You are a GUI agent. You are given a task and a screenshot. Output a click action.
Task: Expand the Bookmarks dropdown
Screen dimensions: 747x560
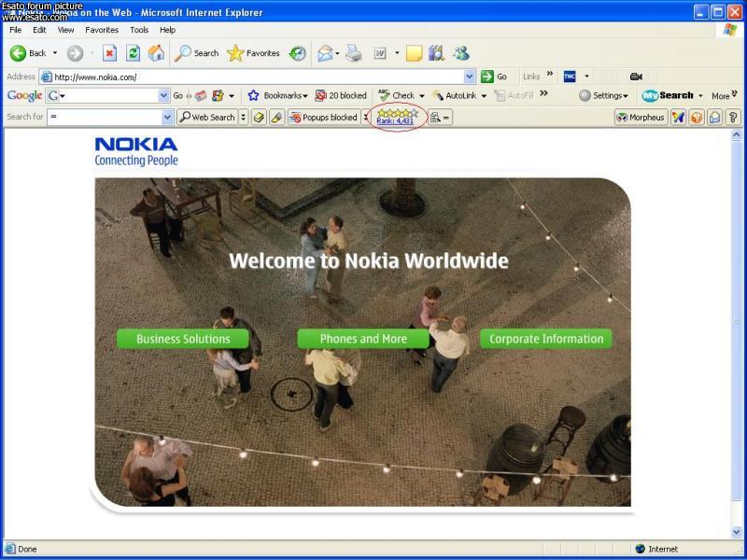point(305,96)
